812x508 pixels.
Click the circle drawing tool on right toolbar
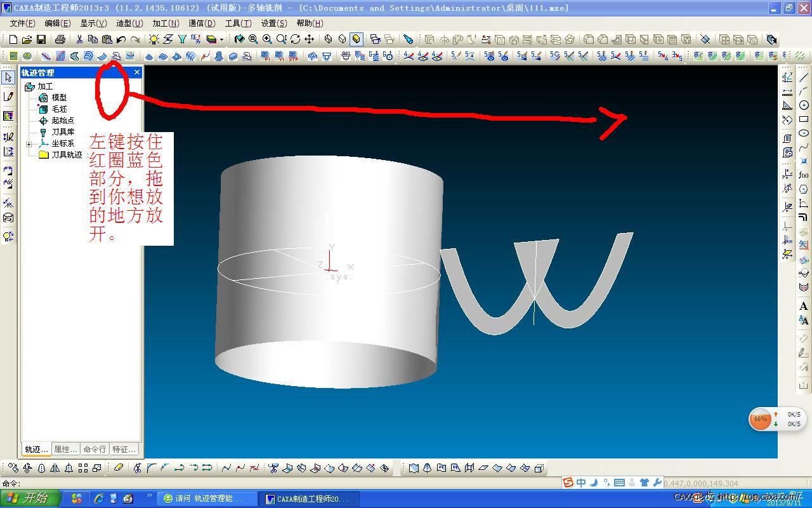(x=804, y=105)
